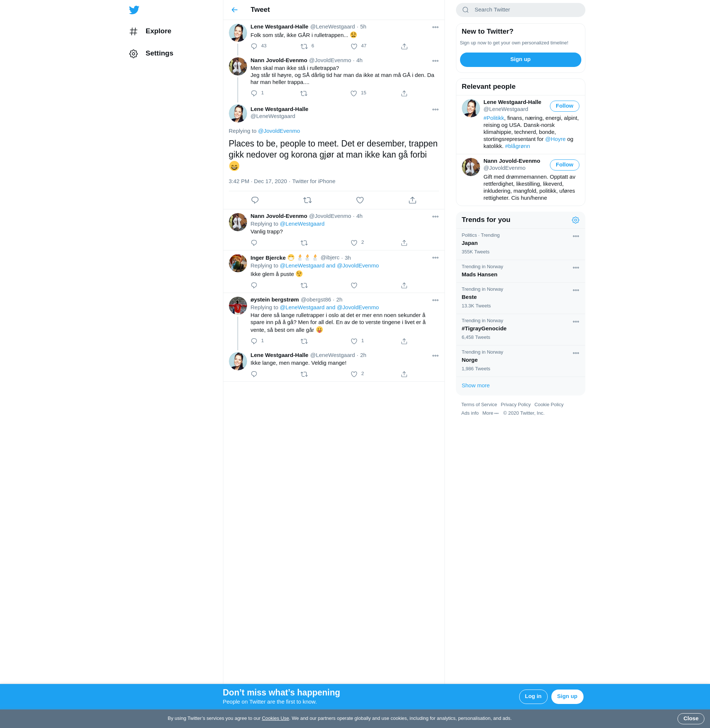Screen dimensions: 710x728
Task: Open more options on øystein bergstrøm's tweet
Action: [435, 300]
